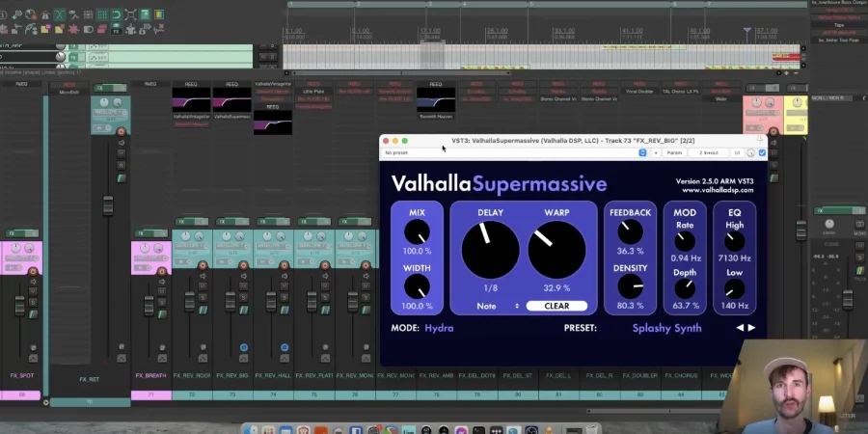This screenshot has height=434, width=868.
Task: Click phase speaker icon on FX_REV_ROOM strip
Action: tap(203, 276)
